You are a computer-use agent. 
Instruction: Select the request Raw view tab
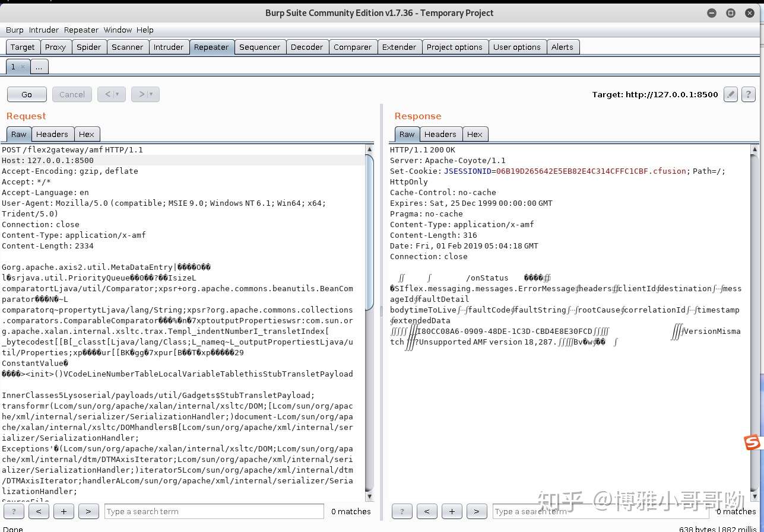click(19, 134)
